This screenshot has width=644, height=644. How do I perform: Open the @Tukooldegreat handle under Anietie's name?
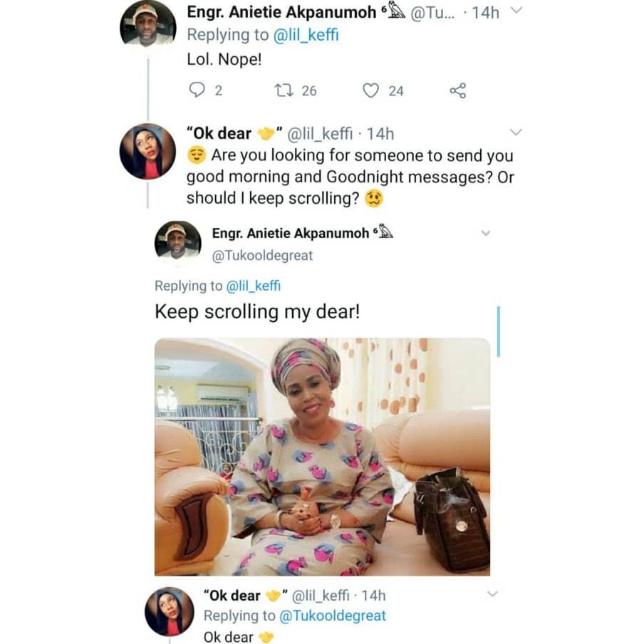263,255
